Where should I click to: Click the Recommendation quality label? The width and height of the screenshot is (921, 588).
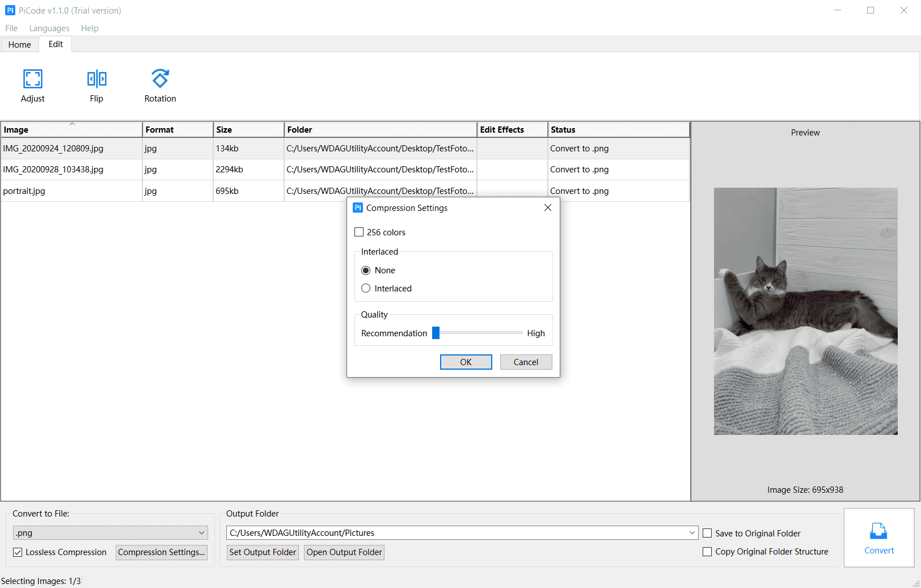point(394,333)
